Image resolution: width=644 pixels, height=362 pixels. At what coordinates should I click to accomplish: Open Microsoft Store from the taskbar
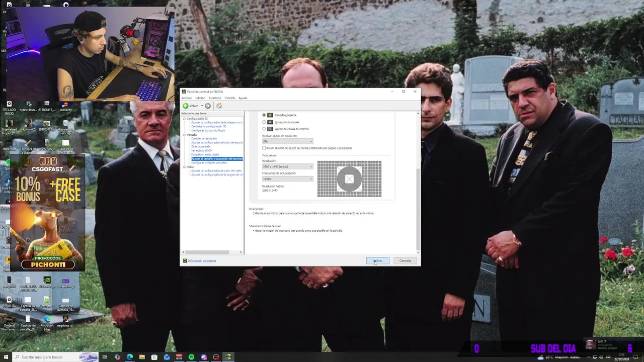tap(154, 357)
